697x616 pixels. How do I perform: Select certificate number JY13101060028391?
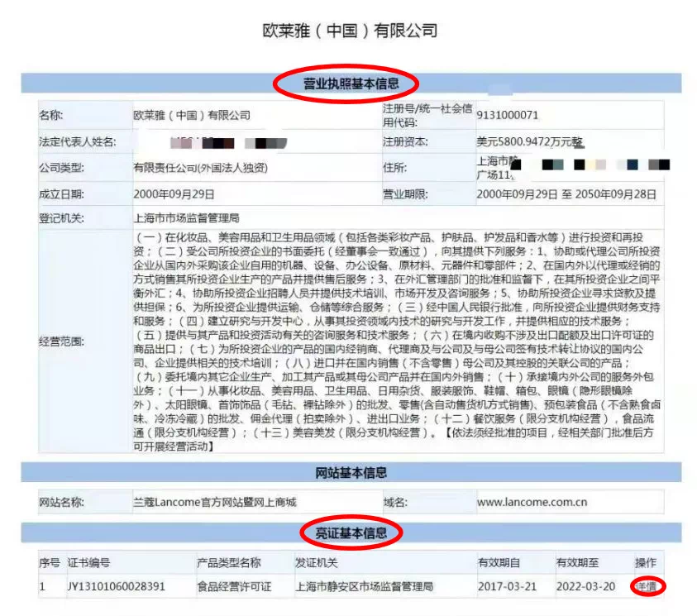(116, 586)
